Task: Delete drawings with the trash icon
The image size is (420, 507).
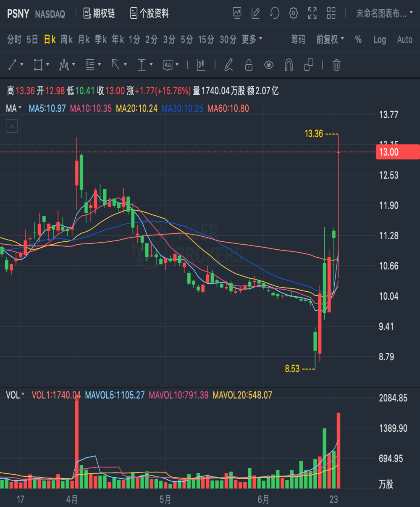Action: (336, 65)
